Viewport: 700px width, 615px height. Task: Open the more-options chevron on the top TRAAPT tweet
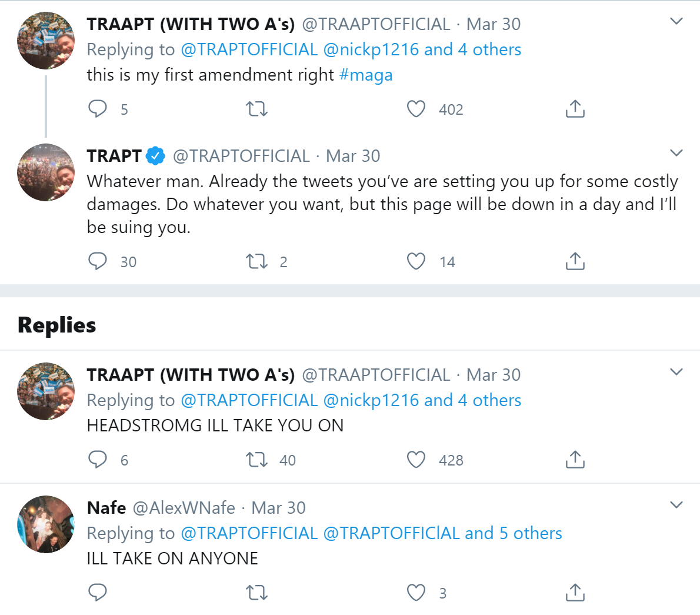[x=676, y=21]
